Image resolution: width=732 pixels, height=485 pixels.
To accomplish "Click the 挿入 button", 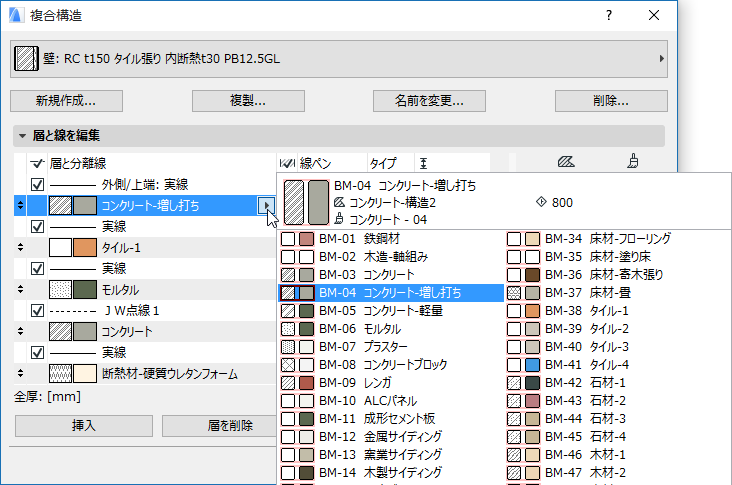I will tap(84, 426).
